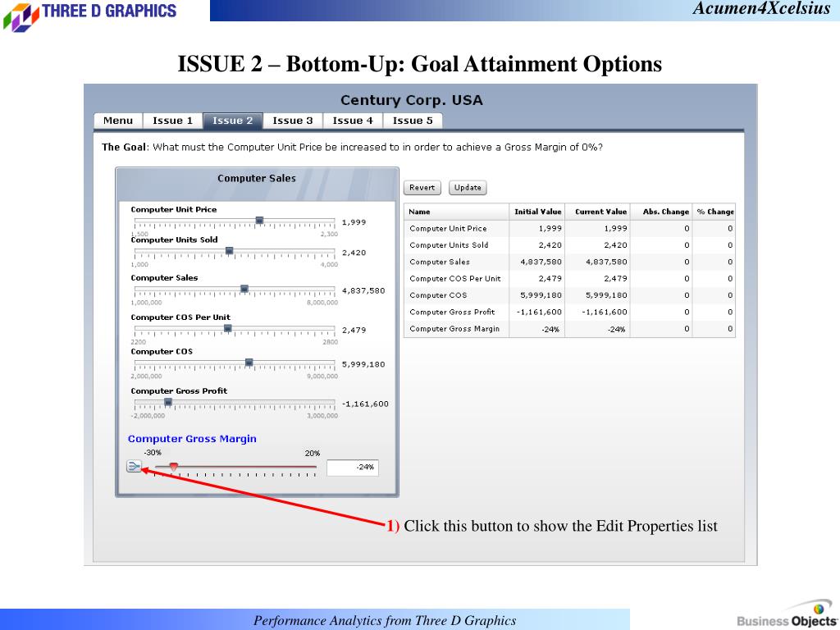The image size is (840, 630).
Task: Select the Computer Gross Margin table row name
Action: click(454, 328)
